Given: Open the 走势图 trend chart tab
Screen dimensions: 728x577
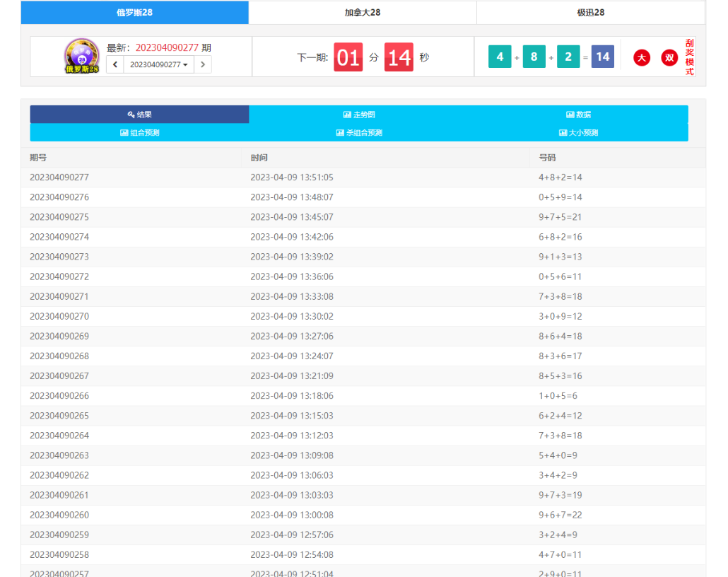Looking at the screenshot, I should (x=359, y=115).
